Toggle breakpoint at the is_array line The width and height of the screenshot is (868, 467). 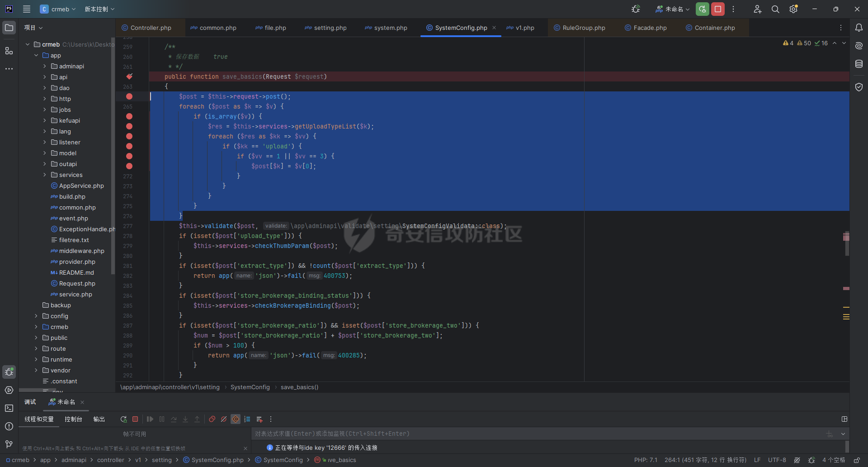point(129,116)
